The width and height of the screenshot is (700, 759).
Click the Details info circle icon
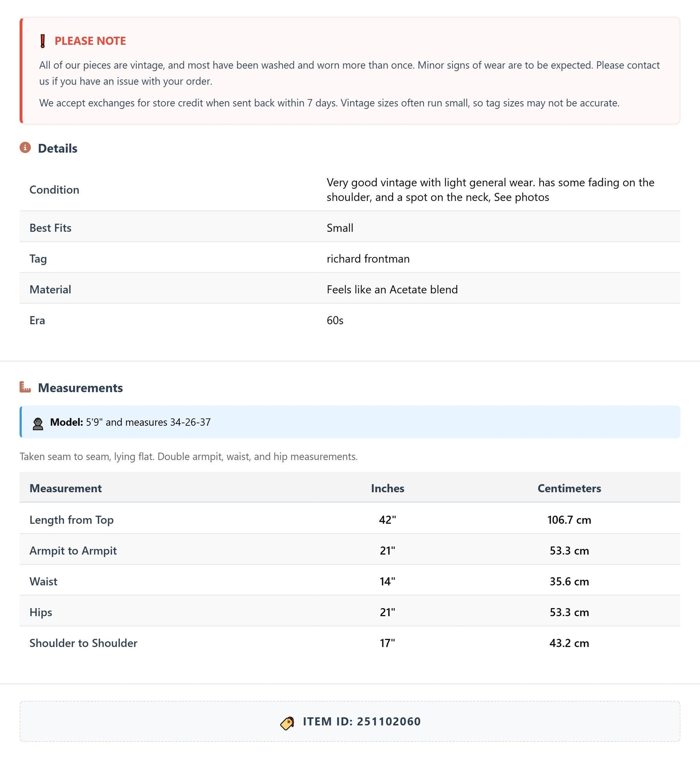25,148
